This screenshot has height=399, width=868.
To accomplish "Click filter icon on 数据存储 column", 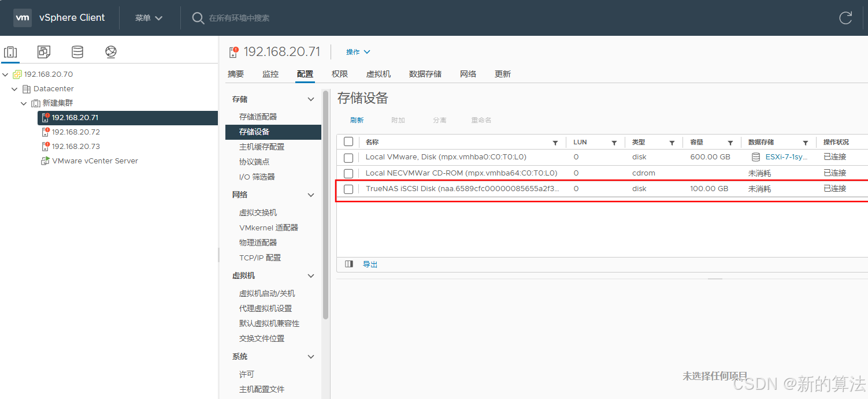I will click(806, 143).
